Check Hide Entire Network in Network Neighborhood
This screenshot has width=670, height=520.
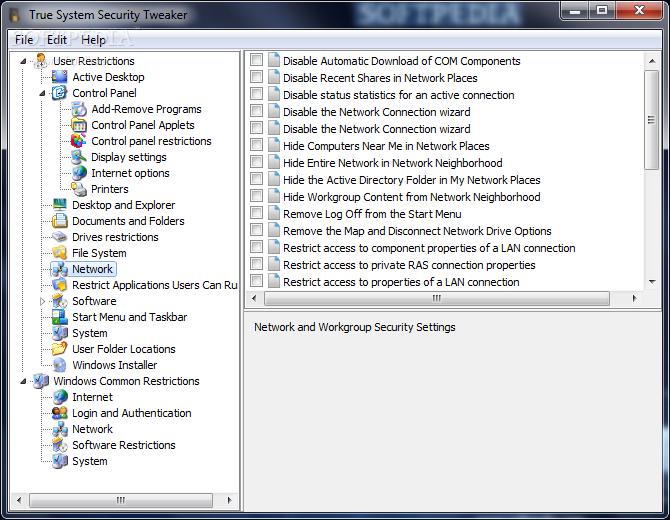(x=256, y=162)
